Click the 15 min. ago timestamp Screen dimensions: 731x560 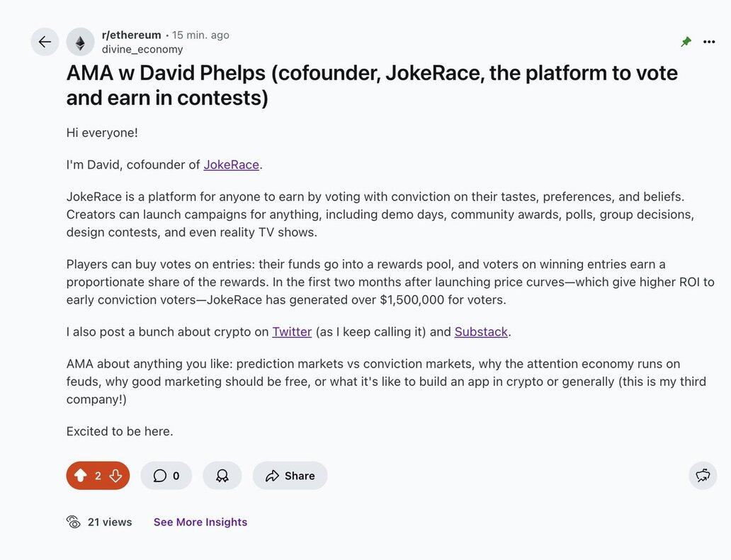tap(200, 35)
